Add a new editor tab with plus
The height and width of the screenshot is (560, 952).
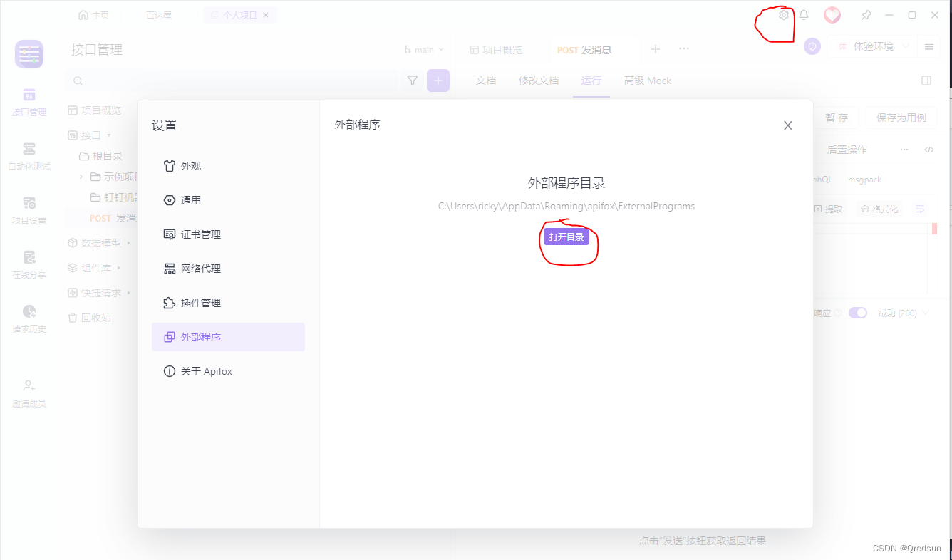coord(656,49)
